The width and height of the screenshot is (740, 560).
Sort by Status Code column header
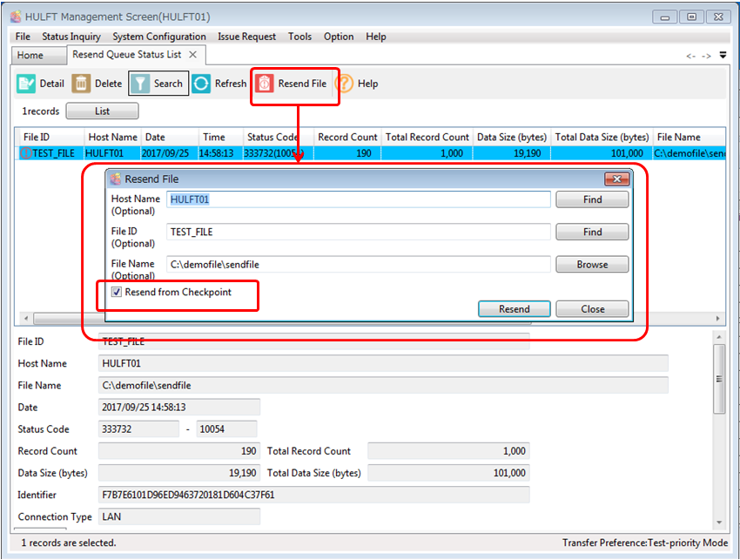point(272,137)
